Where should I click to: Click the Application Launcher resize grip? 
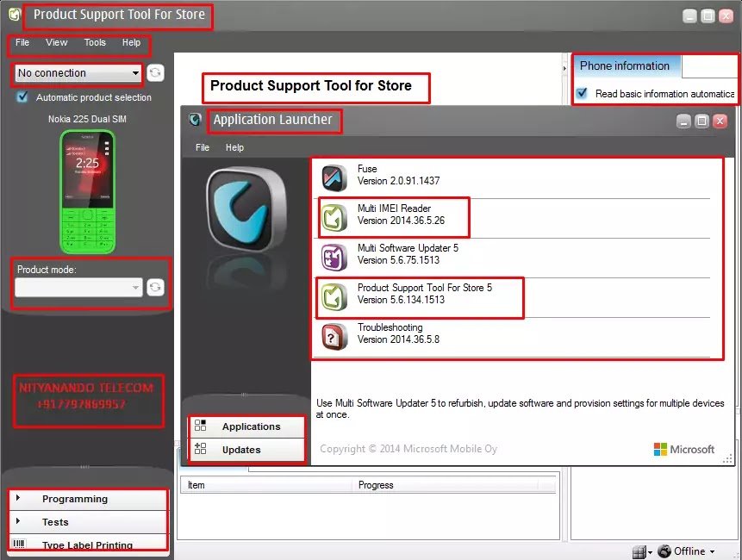pyautogui.click(x=728, y=459)
